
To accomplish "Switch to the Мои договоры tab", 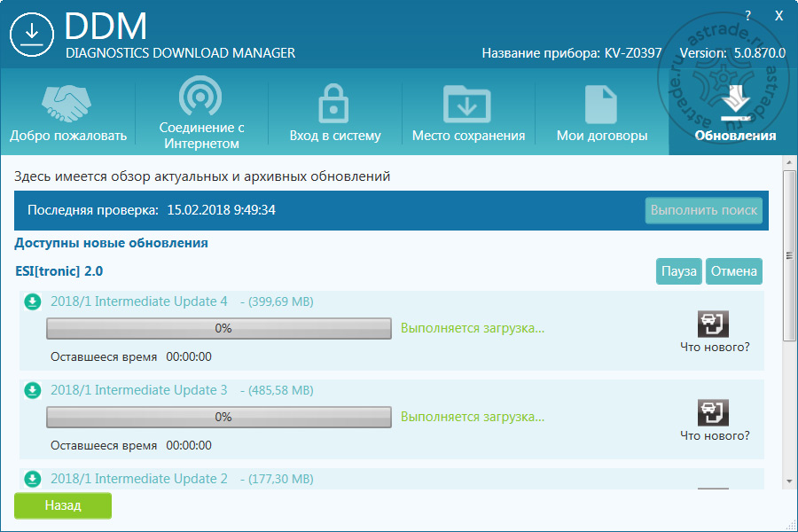I will (601, 113).
